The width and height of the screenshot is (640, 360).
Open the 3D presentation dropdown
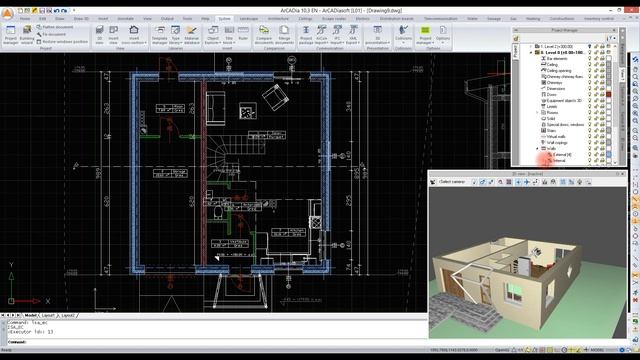coord(378,35)
